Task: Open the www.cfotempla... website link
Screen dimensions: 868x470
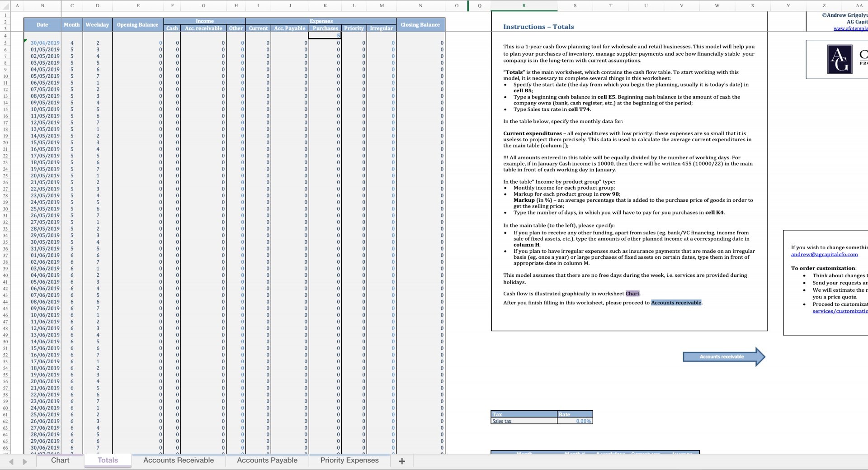Action: coord(850,28)
